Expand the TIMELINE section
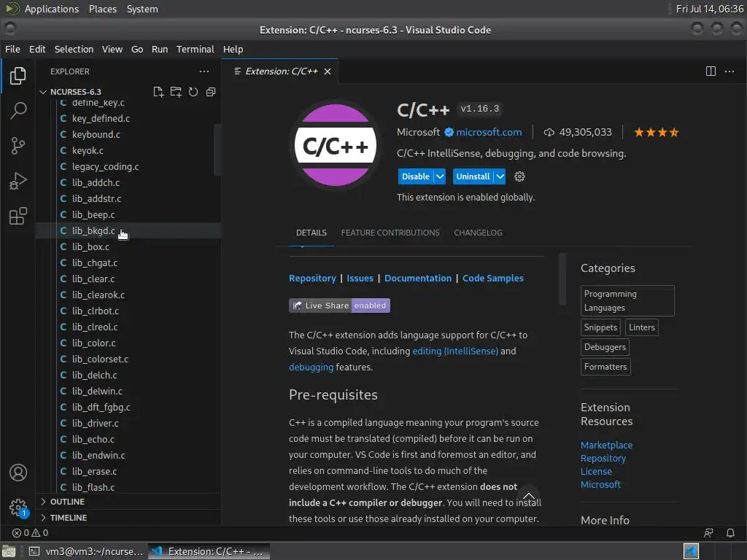747x560 pixels. (68, 518)
